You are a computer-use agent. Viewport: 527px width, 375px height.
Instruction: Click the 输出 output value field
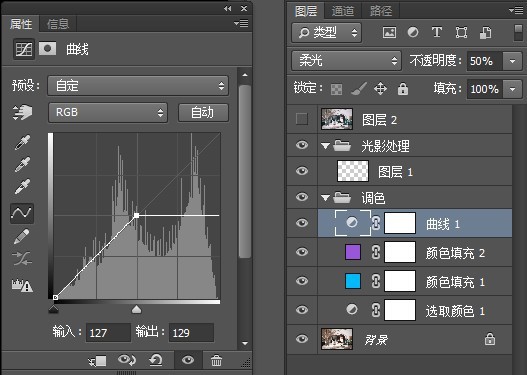click(191, 333)
